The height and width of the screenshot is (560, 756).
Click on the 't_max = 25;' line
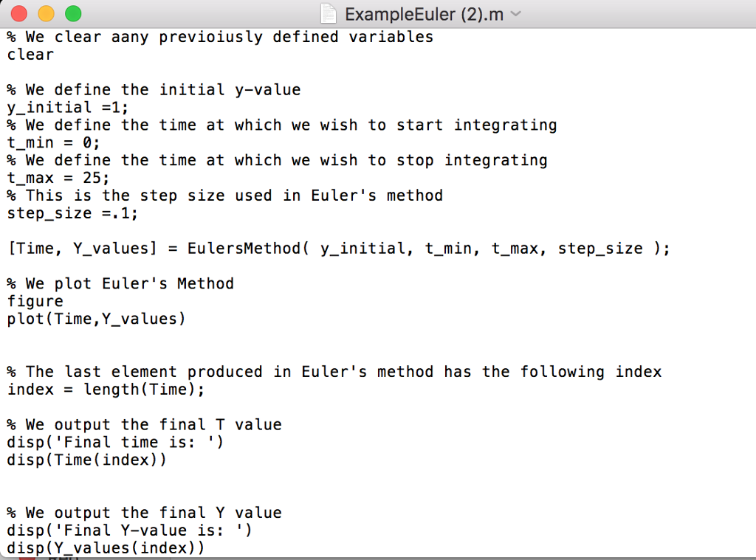(58, 179)
